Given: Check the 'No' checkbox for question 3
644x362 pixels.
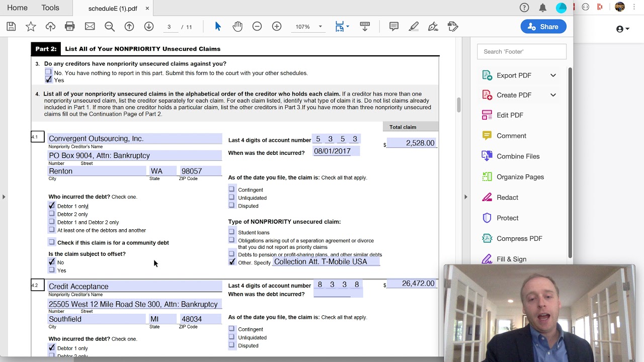Looking at the screenshot, I should click(x=48, y=72).
